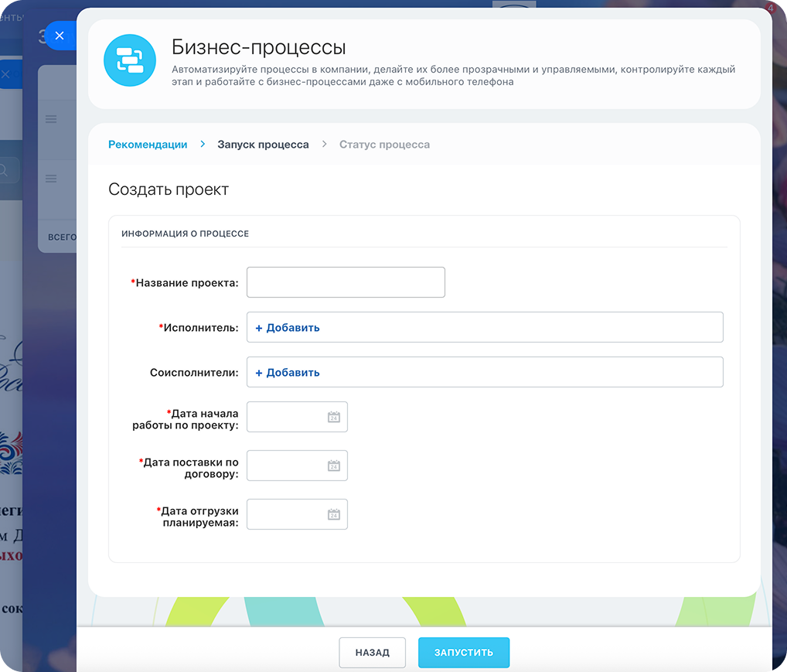The width and height of the screenshot is (787, 672).
Task: Click the Дата отгрузки планируемая date field
Action: pyautogui.click(x=297, y=514)
